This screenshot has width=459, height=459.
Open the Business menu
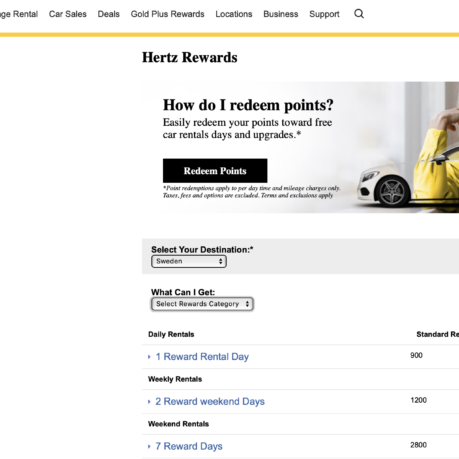(281, 14)
